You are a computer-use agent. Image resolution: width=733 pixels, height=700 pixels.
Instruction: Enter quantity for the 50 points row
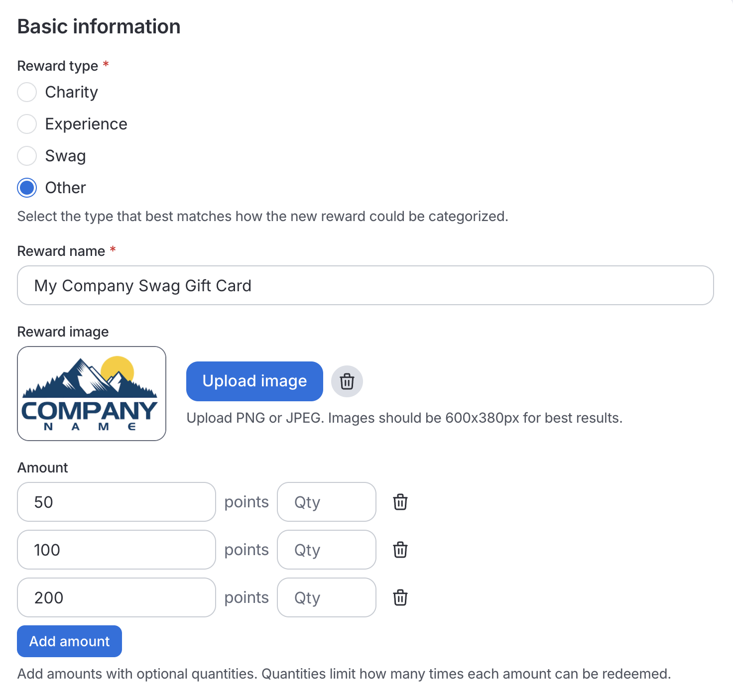[x=326, y=502]
